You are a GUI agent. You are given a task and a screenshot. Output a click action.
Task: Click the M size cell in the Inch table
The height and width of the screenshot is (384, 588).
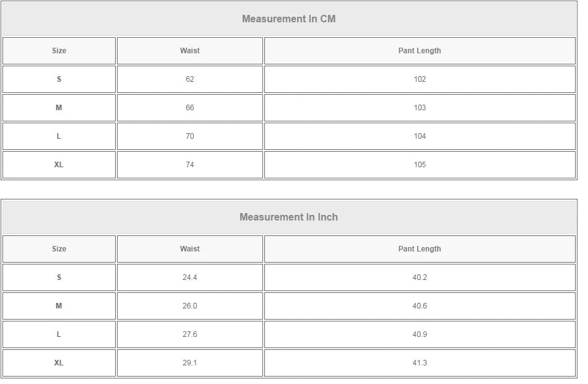(59, 306)
